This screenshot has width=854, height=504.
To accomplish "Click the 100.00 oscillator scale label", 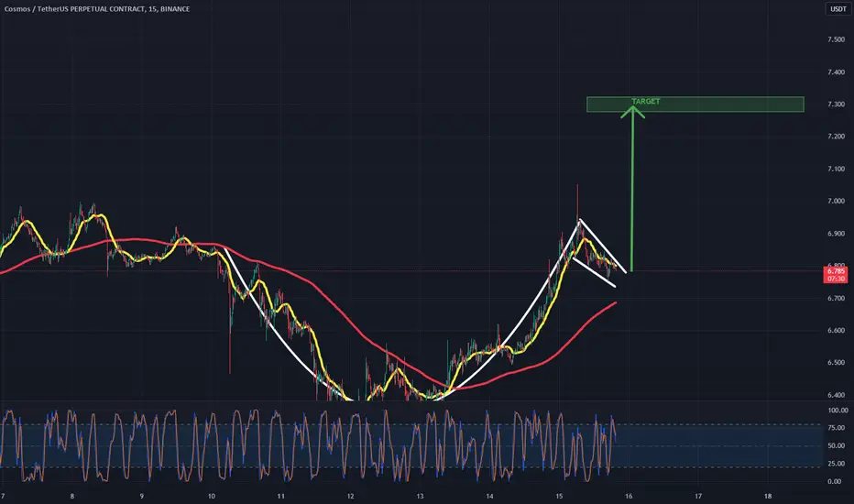I will coord(838,411).
